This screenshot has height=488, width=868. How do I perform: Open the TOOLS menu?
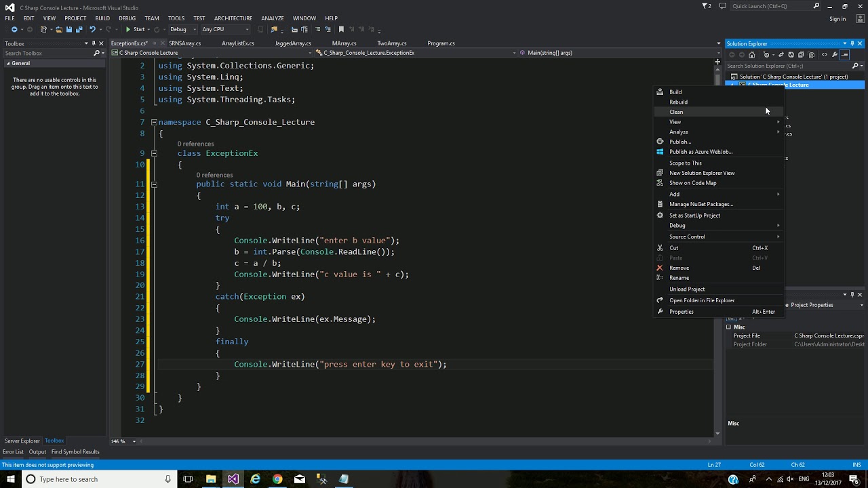click(x=176, y=18)
